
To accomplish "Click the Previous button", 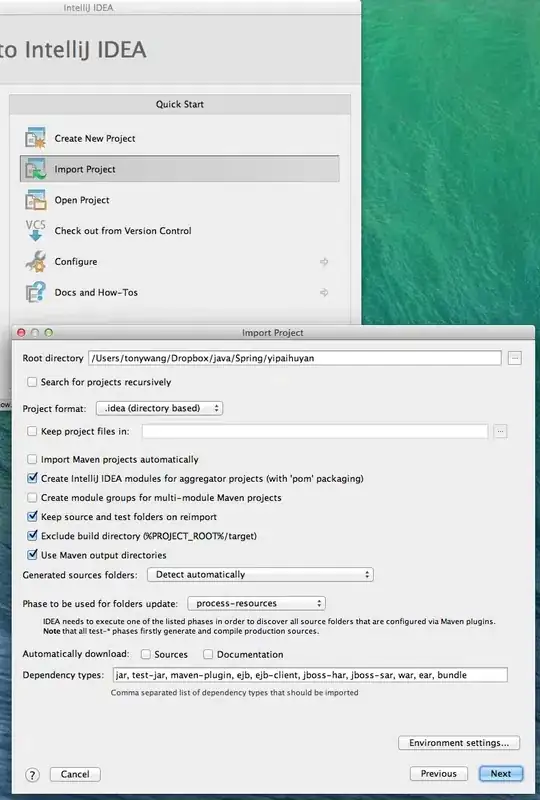I will pos(438,774).
